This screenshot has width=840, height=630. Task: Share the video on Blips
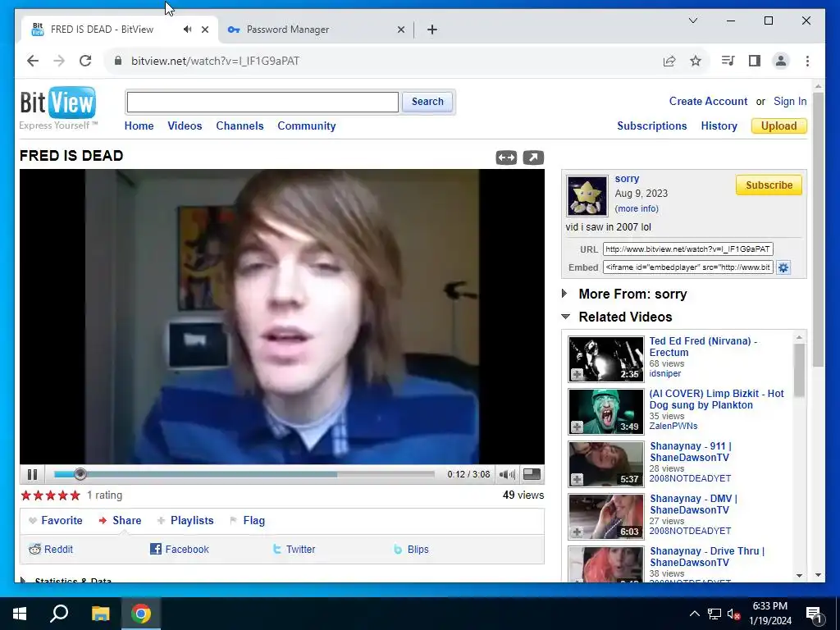pyautogui.click(x=412, y=549)
